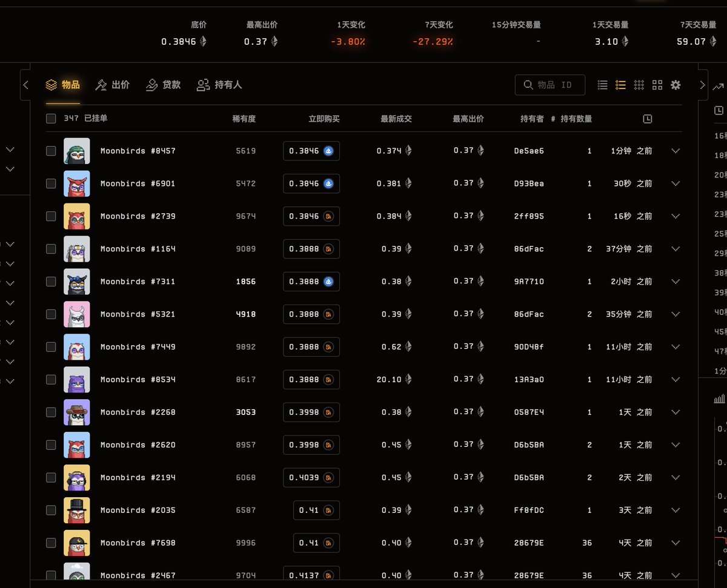
Task: Open the trending chart icon in the right panel
Action: (x=719, y=87)
